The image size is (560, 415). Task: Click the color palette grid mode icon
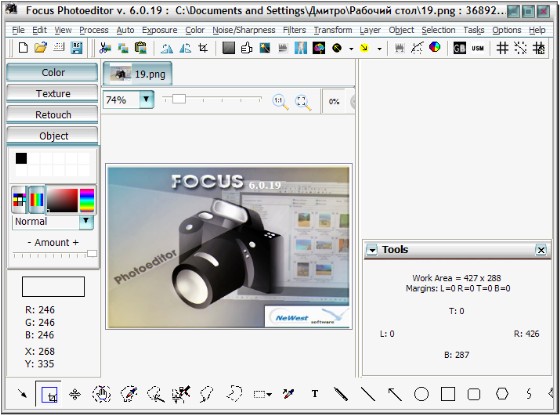19,200
